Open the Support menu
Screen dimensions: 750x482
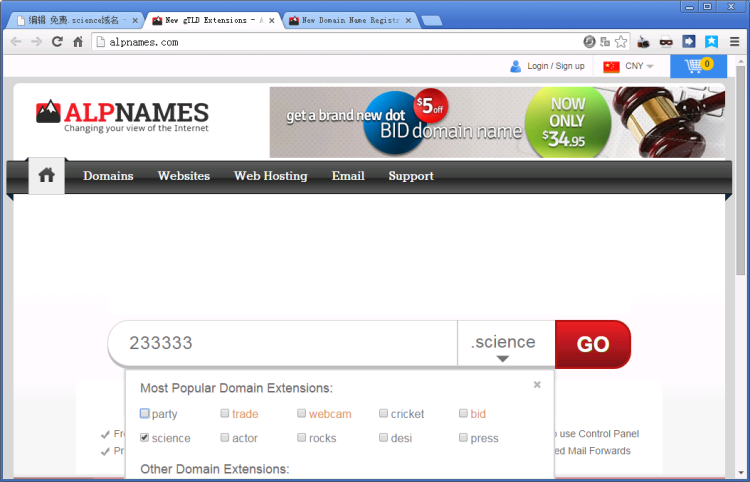[411, 176]
